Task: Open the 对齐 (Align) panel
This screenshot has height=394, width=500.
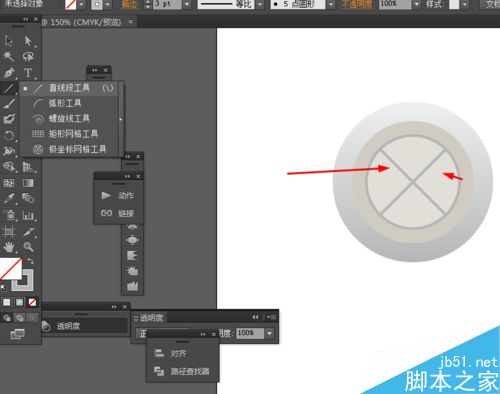Action: click(171, 354)
